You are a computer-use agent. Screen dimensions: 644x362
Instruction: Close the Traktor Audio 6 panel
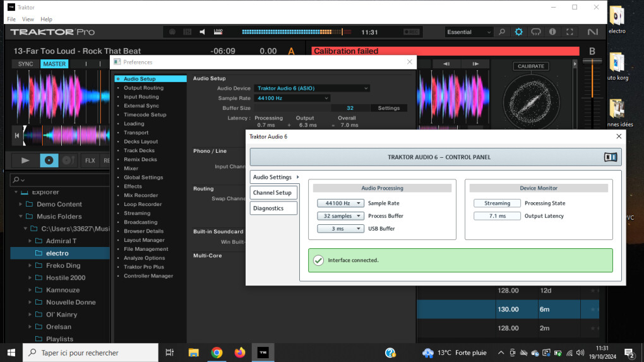click(x=619, y=136)
